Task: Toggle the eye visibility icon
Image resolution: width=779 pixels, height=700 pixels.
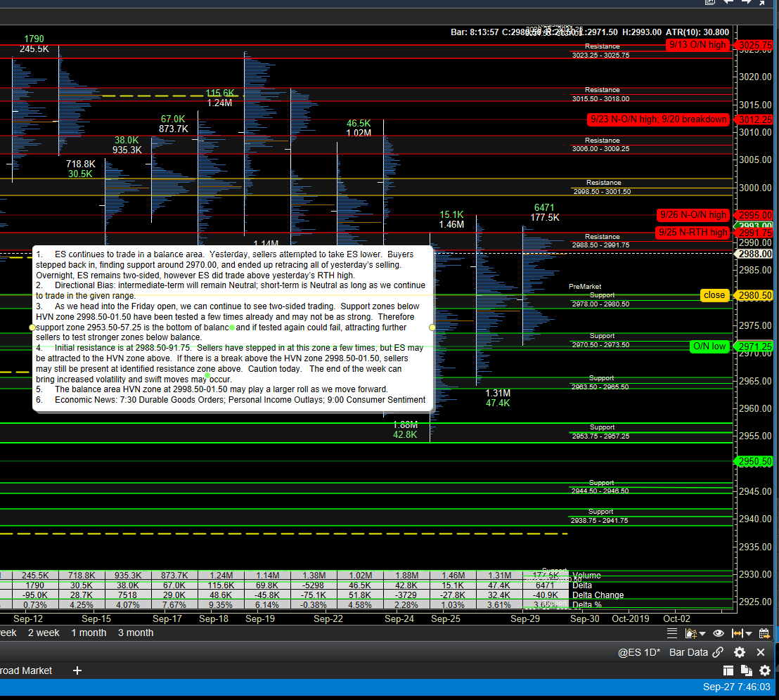Action: click(719, 633)
